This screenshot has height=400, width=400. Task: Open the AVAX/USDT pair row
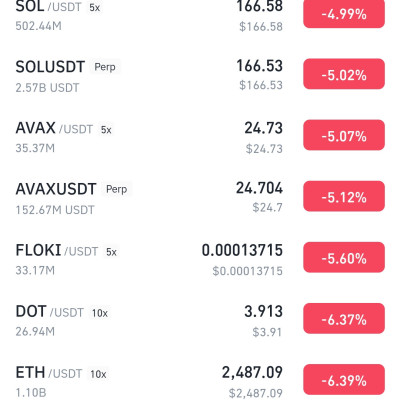(x=200, y=135)
